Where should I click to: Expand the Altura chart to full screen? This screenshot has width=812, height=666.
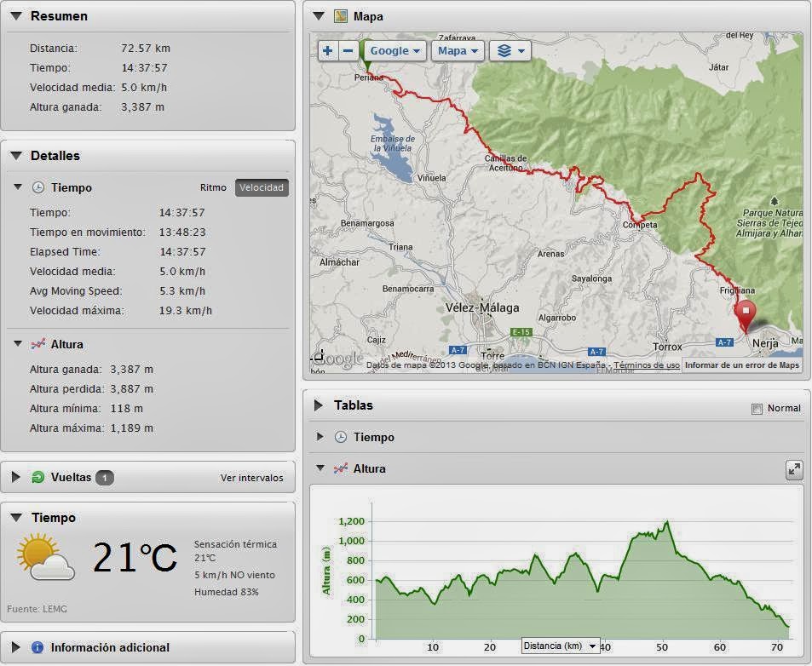point(793,469)
